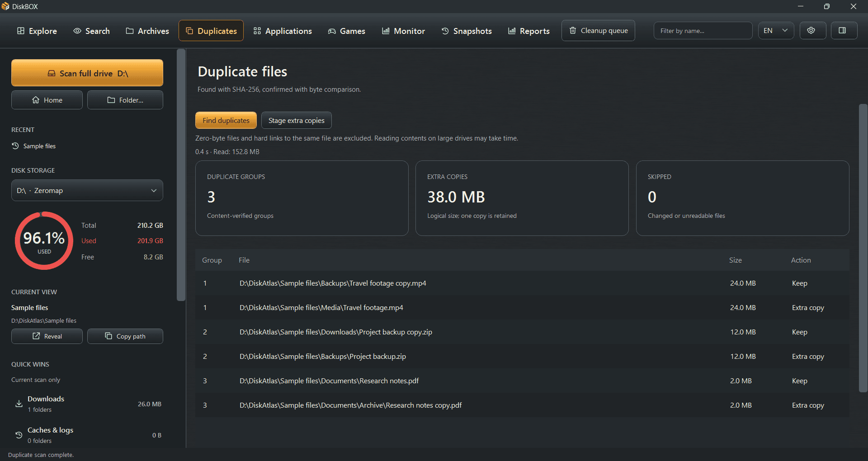Select the Duplicates tab
The image size is (868, 461).
coord(211,31)
